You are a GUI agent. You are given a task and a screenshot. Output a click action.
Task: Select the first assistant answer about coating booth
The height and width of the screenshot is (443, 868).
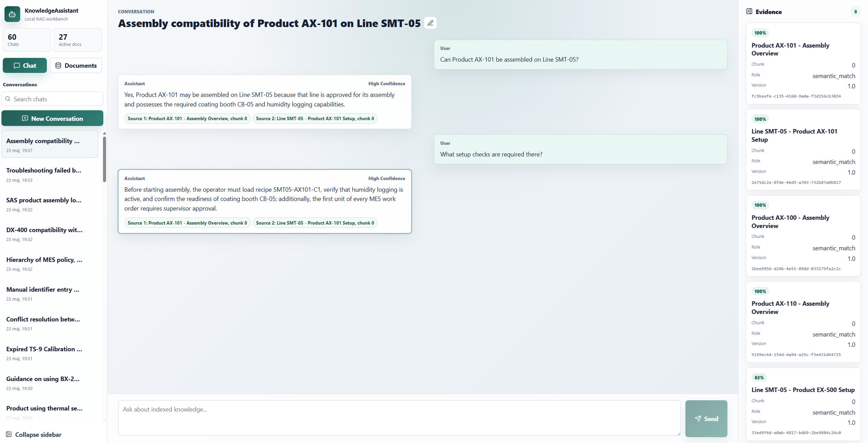[264, 102]
